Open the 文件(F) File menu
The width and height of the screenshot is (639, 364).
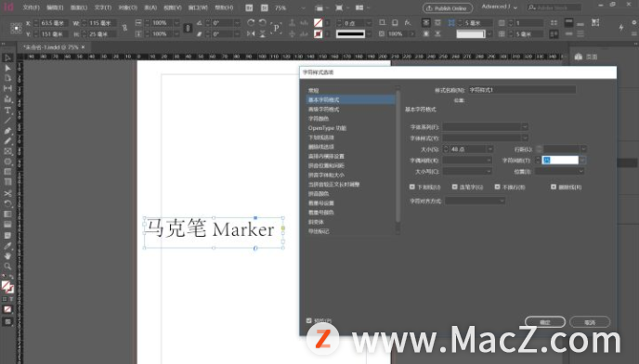coord(31,7)
